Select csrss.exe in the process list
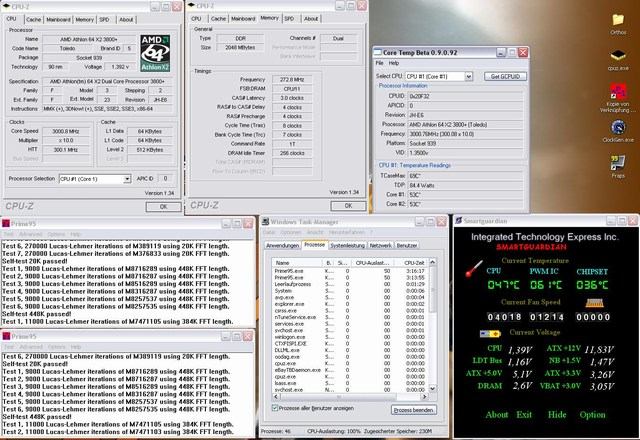The image size is (640, 440). pyautogui.click(x=351, y=311)
